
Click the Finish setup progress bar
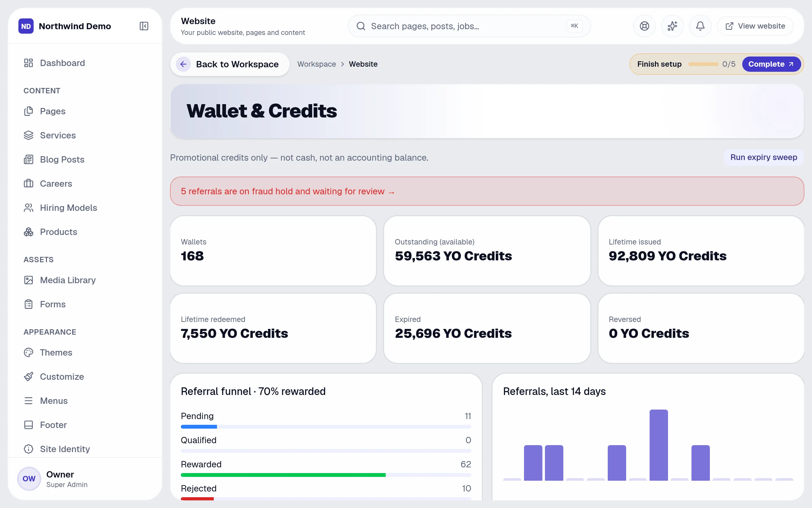pos(703,64)
